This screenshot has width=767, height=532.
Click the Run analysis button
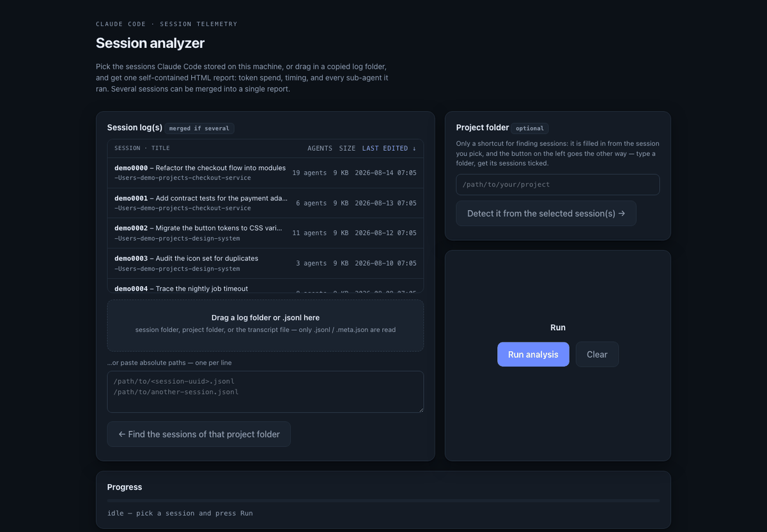click(x=533, y=354)
